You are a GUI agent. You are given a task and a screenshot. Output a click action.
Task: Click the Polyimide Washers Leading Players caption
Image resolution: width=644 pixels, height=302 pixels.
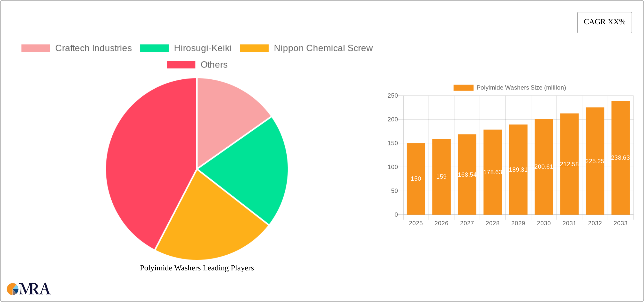197,268
